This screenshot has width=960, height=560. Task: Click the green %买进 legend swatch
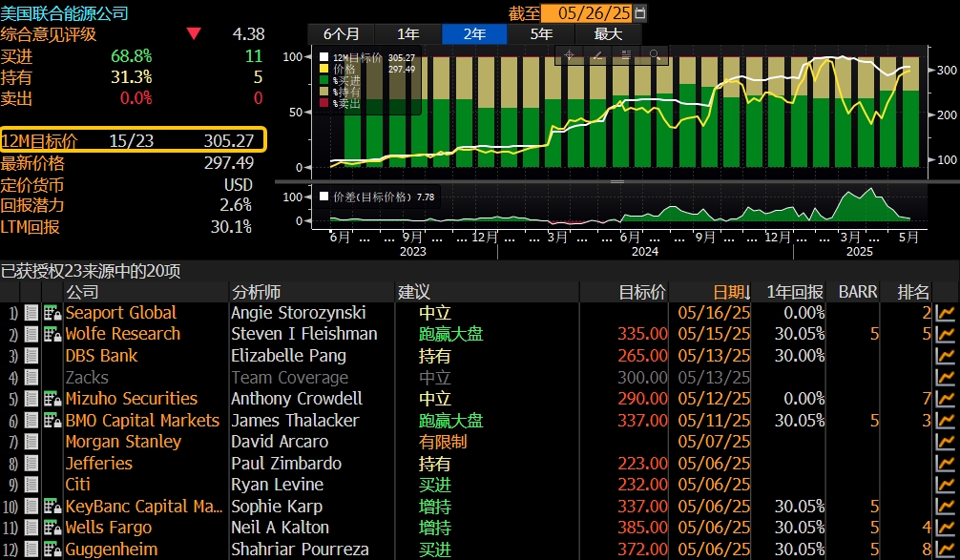click(x=323, y=80)
